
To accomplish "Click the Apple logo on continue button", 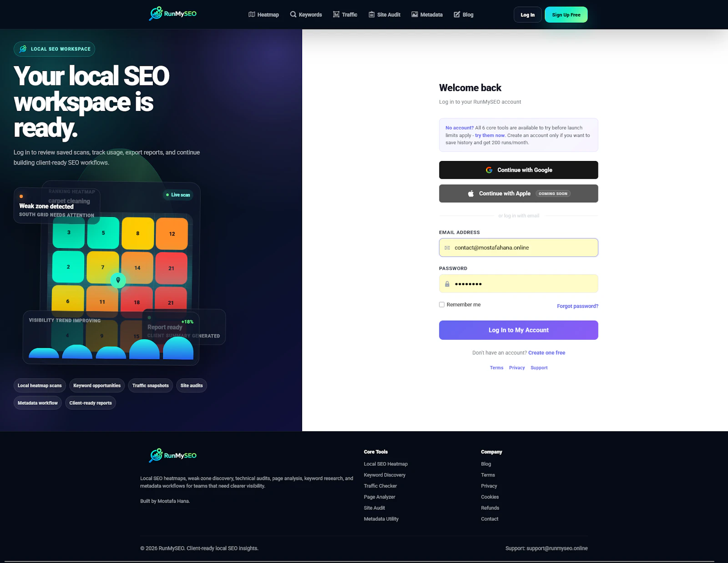I will (x=471, y=193).
